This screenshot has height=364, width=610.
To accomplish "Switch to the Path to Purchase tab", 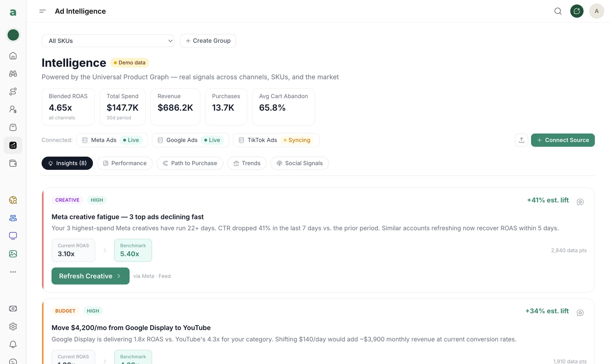I will tap(190, 163).
